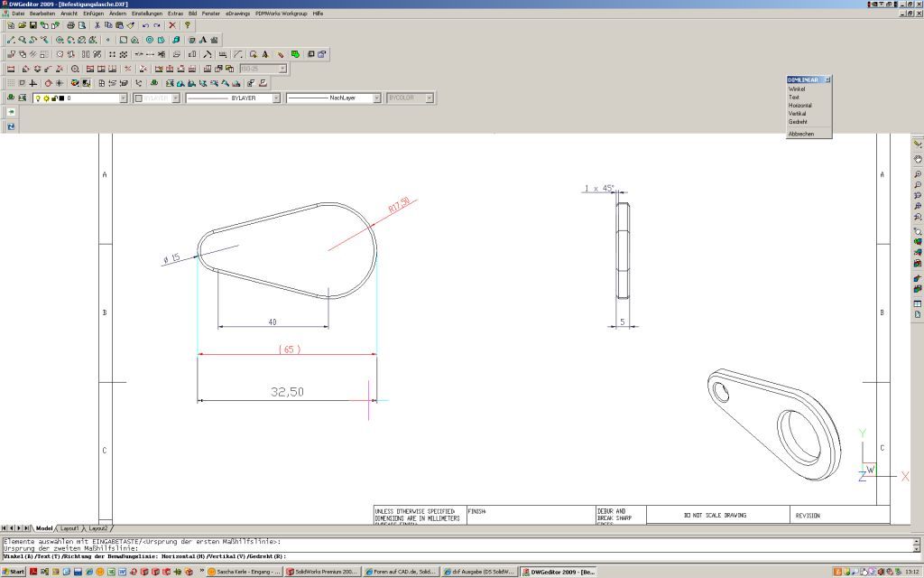Image resolution: width=924 pixels, height=578 pixels.
Task: Open the eDrawings menu
Action: click(x=238, y=13)
